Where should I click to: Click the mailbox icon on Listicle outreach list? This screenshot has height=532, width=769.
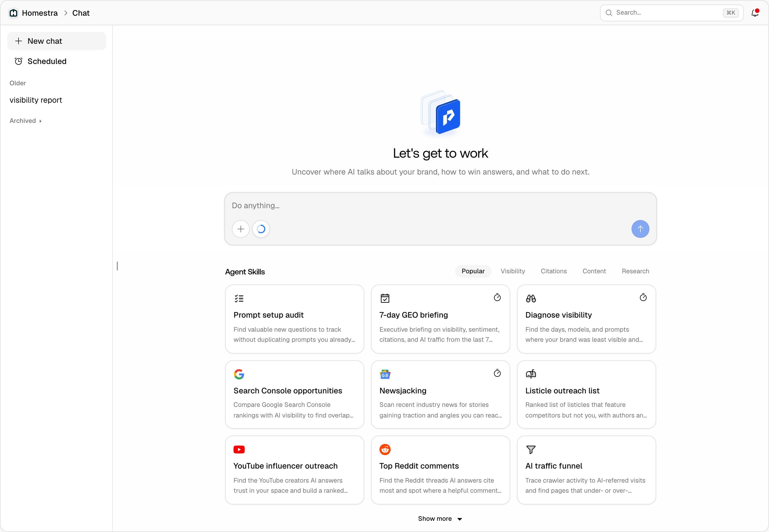[531, 374]
